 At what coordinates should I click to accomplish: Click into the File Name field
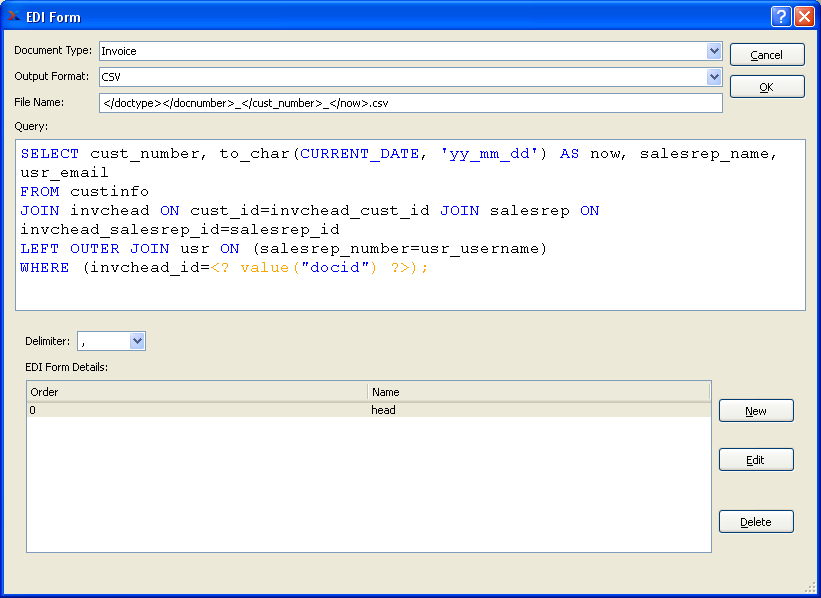click(x=410, y=103)
